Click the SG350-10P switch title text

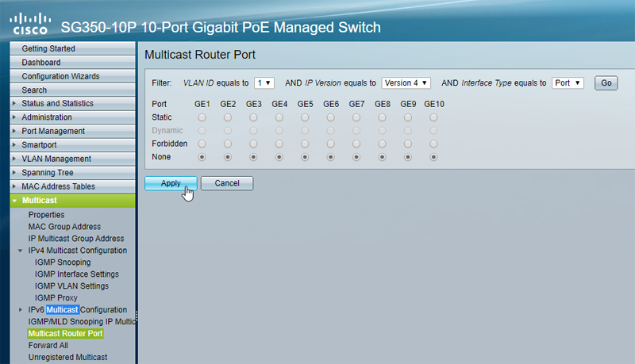click(221, 28)
